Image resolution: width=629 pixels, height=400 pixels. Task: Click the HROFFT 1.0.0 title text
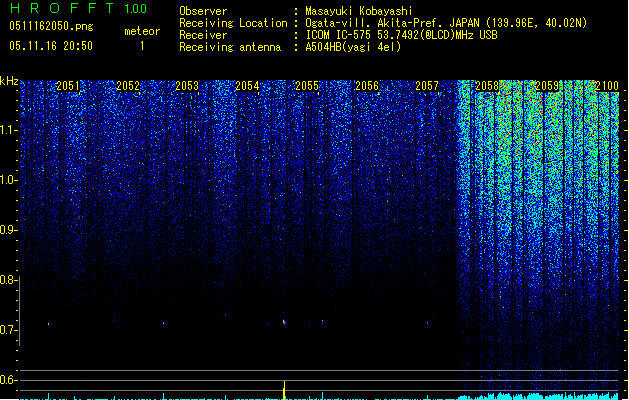(79, 8)
